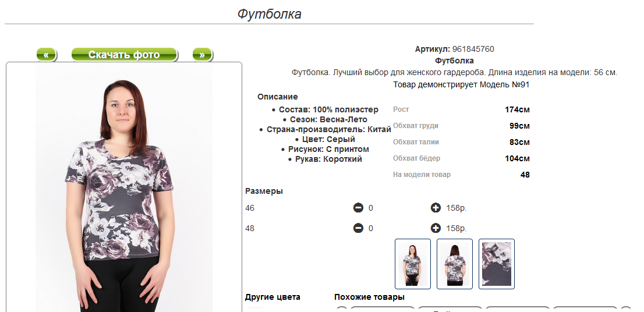Click the main model photo

pyautogui.click(x=124, y=187)
